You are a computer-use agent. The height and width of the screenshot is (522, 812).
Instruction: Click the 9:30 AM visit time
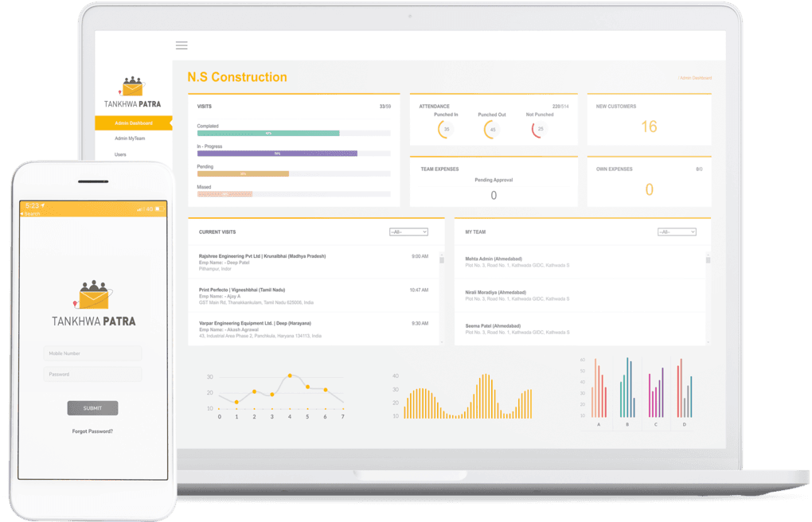420,324
